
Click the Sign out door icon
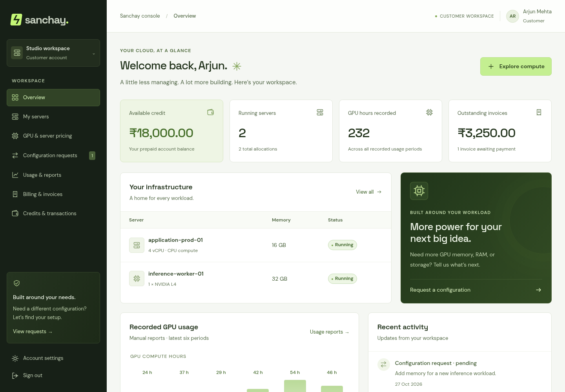click(x=15, y=376)
